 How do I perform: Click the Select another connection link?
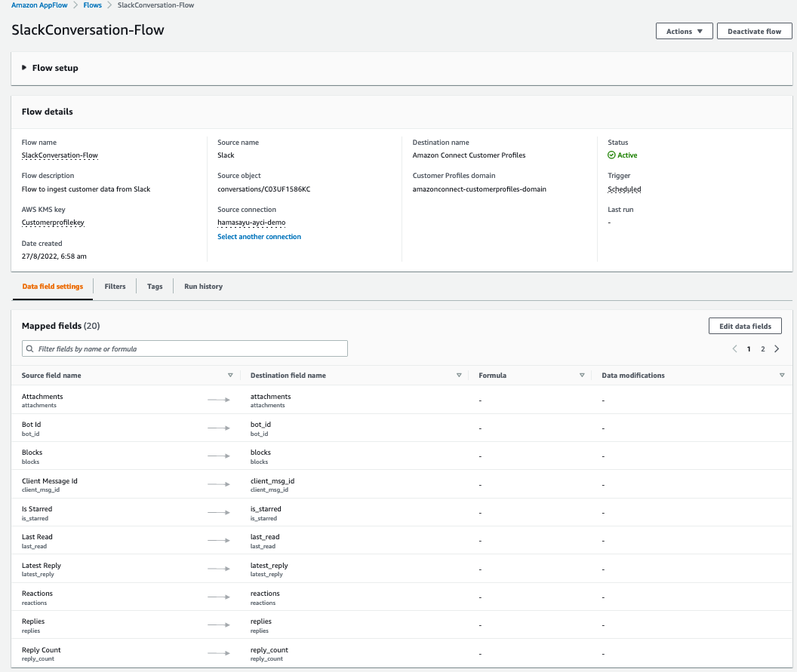[259, 237]
